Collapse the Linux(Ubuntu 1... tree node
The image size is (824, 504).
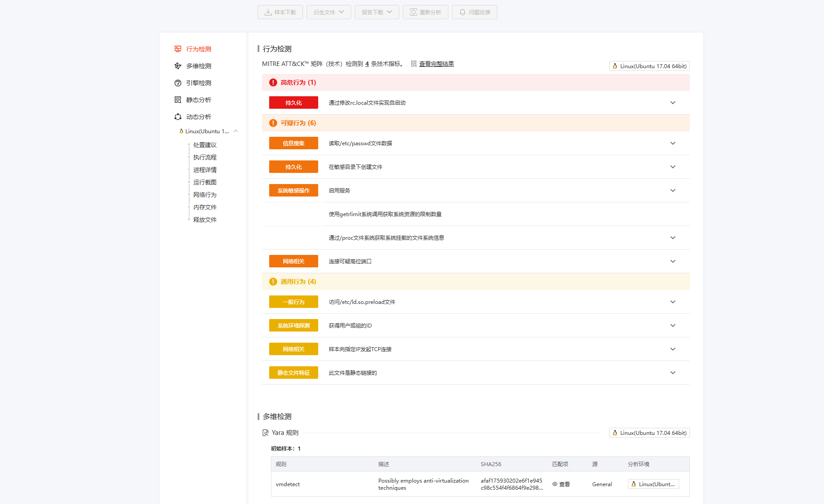coord(236,131)
